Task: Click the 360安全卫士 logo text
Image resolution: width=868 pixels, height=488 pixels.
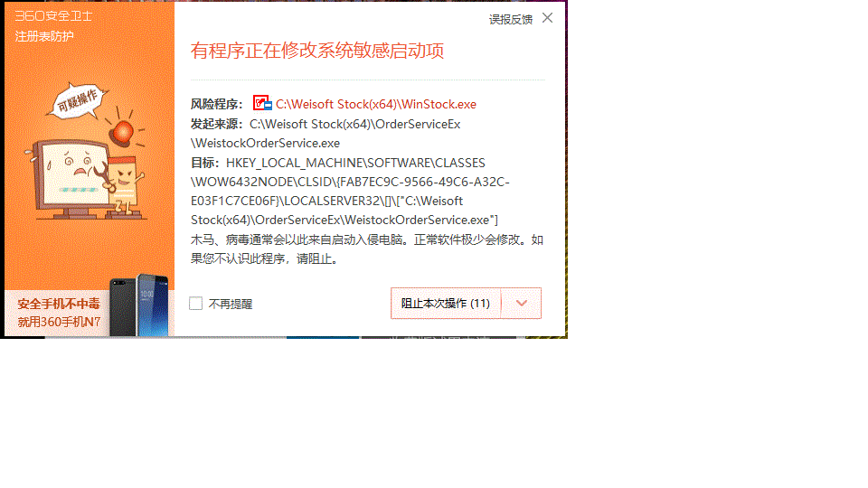Action: pyautogui.click(x=53, y=16)
